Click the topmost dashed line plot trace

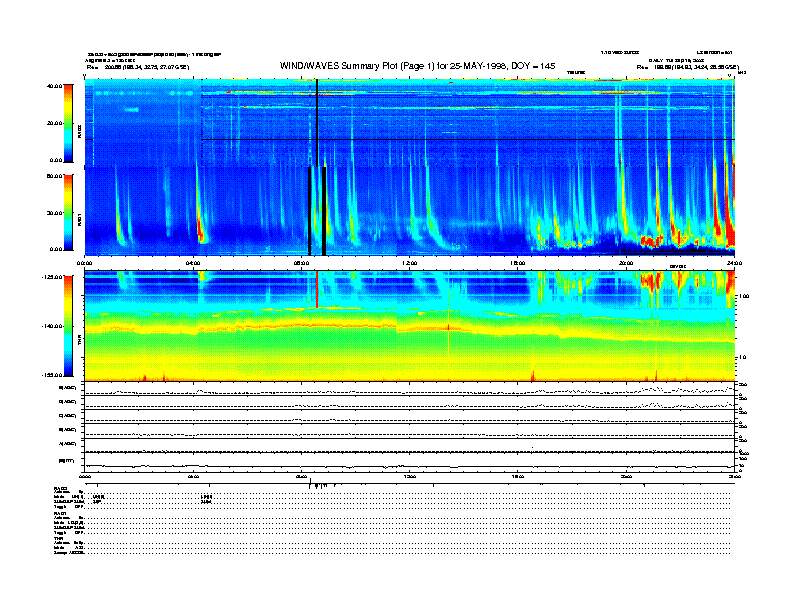410,391
